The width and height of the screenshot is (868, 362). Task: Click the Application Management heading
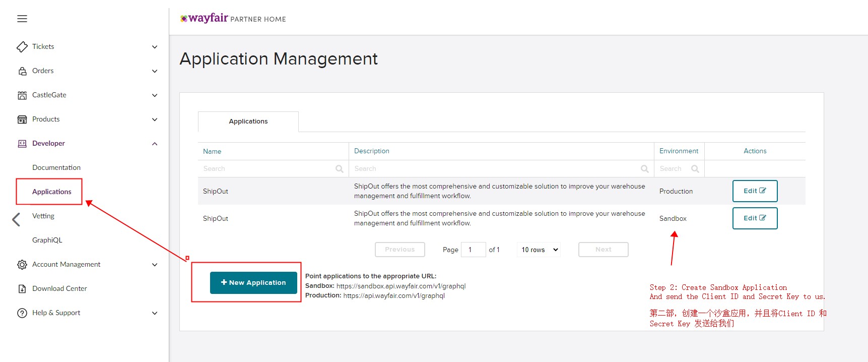tap(279, 59)
